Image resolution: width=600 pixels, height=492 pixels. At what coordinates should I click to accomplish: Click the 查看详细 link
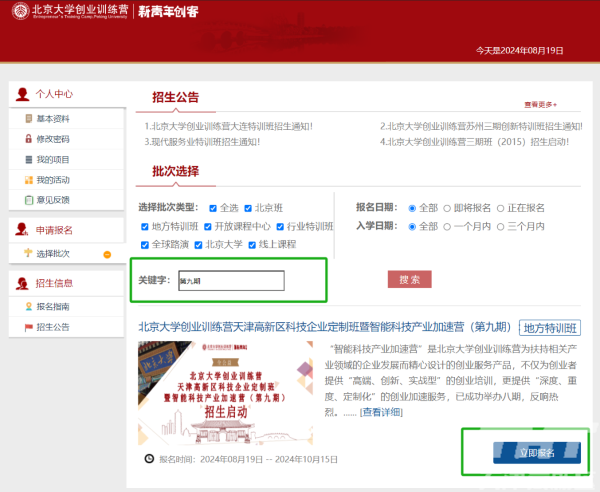[381, 412]
